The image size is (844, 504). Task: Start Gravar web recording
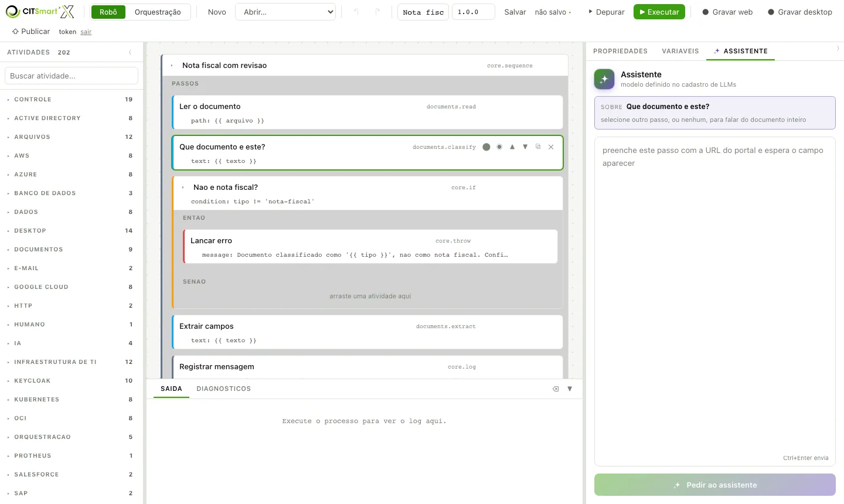(x=727, y=12)
